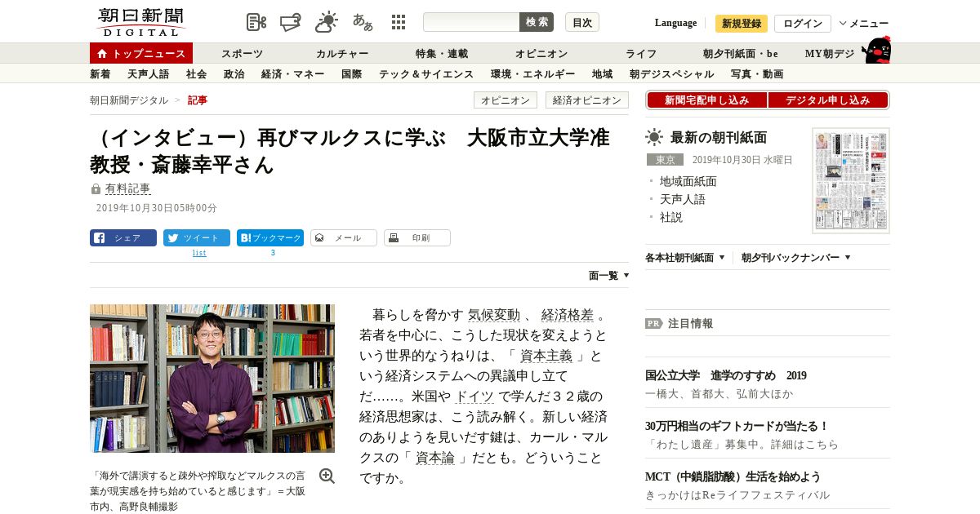Open the ドイツ keyword link
This screenshot has width=980, height=514.
tap(474, 397)
